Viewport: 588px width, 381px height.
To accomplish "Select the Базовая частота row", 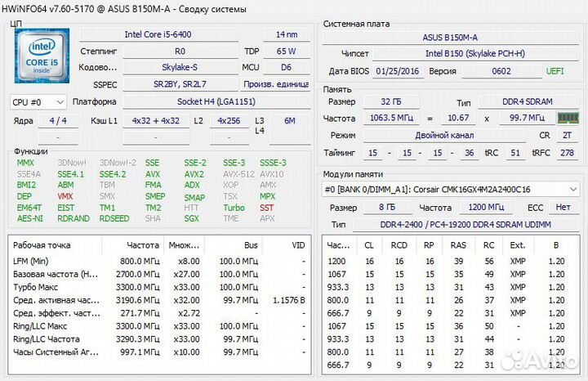I will [159, 275].
